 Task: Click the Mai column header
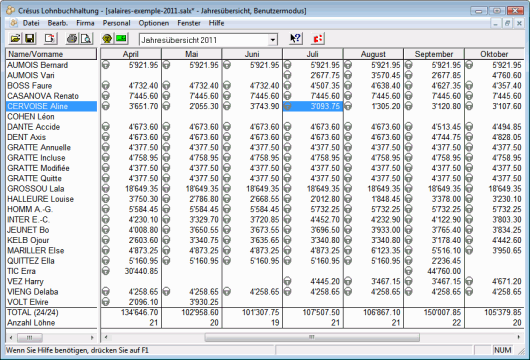click(192, 54)
